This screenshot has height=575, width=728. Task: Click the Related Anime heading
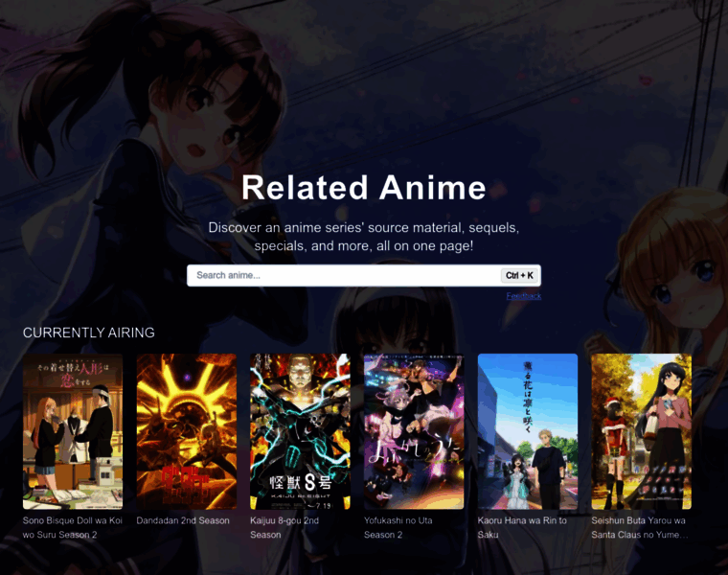[364, 188]
